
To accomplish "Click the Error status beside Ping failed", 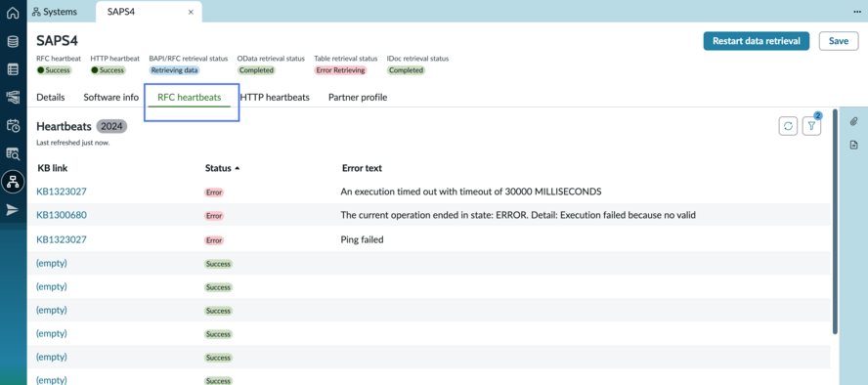I will click(x=214, y=240).
